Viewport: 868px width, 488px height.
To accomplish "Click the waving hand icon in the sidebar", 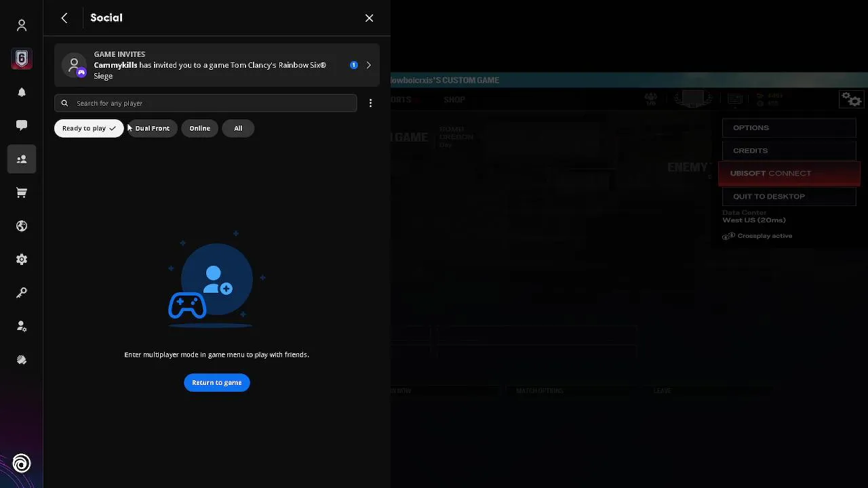I will click(22, 360).
